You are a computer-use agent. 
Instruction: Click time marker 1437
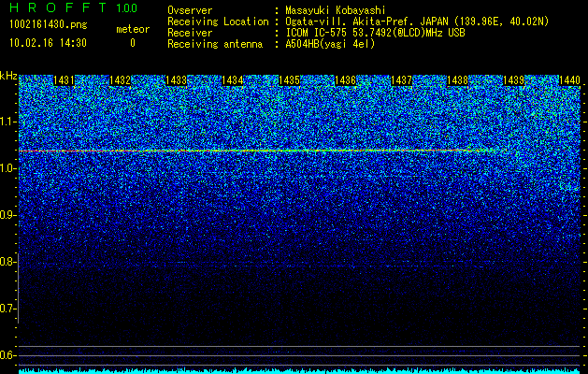[x=402, y=80]
